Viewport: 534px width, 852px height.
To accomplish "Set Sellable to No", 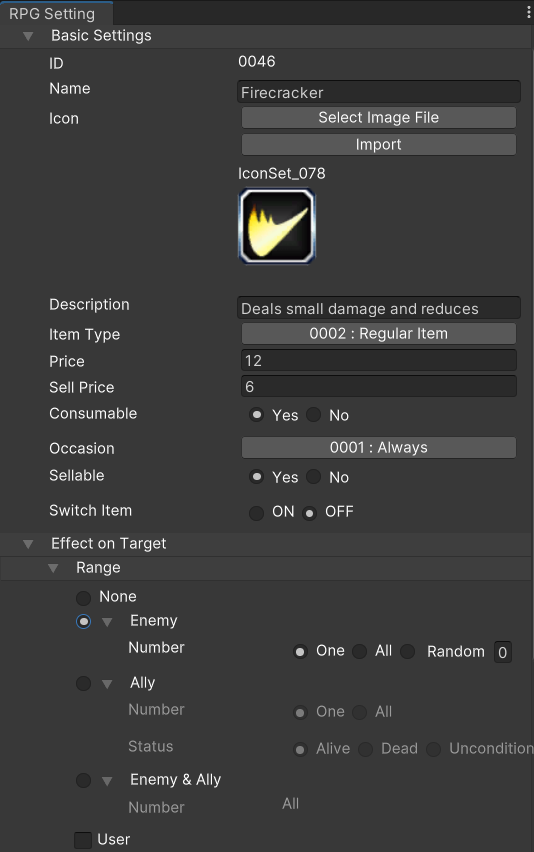I will point(313,477).
